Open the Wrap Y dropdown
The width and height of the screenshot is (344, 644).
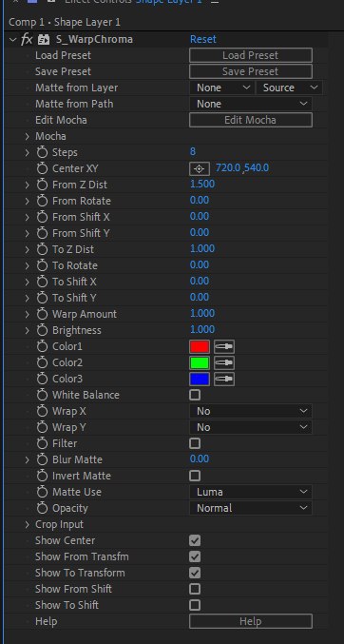point(251,427)
